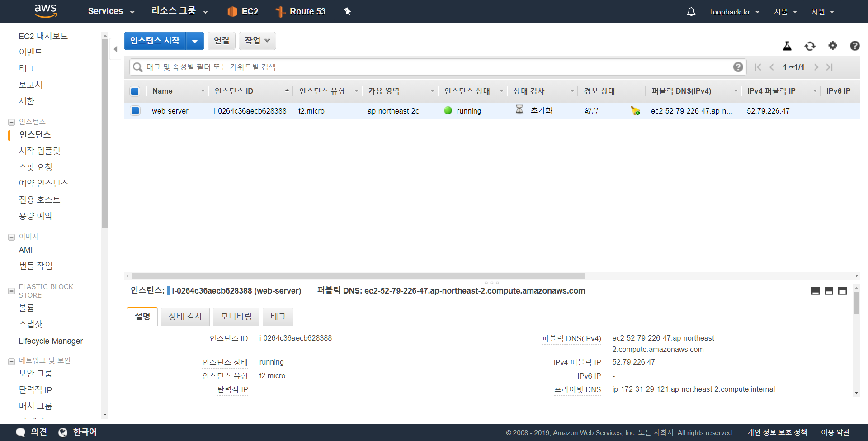Open the 지원 support dropdown
868x441 pixels.
point(823,12)
